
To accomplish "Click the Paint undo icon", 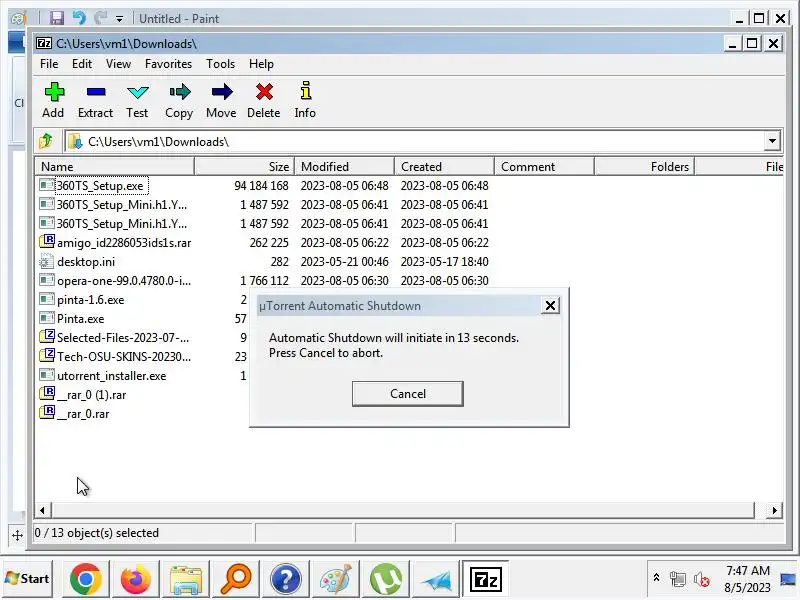I will [79, 18].
